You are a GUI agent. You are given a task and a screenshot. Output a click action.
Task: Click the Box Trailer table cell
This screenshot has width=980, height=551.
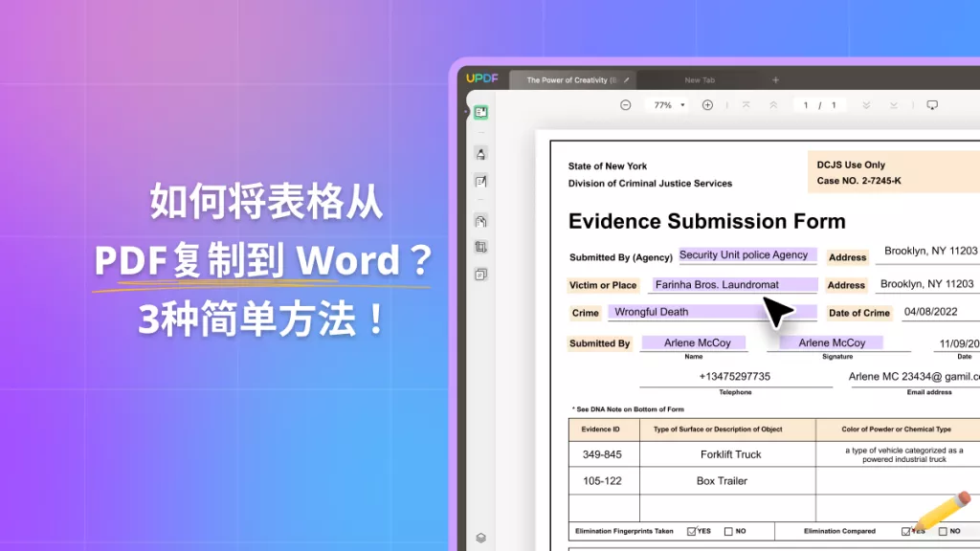[x=727, y=481]
